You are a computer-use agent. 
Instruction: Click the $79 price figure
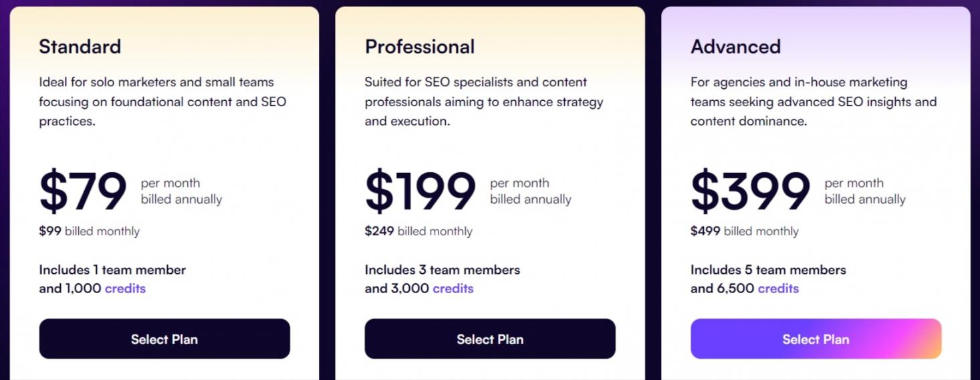(83, 192)
